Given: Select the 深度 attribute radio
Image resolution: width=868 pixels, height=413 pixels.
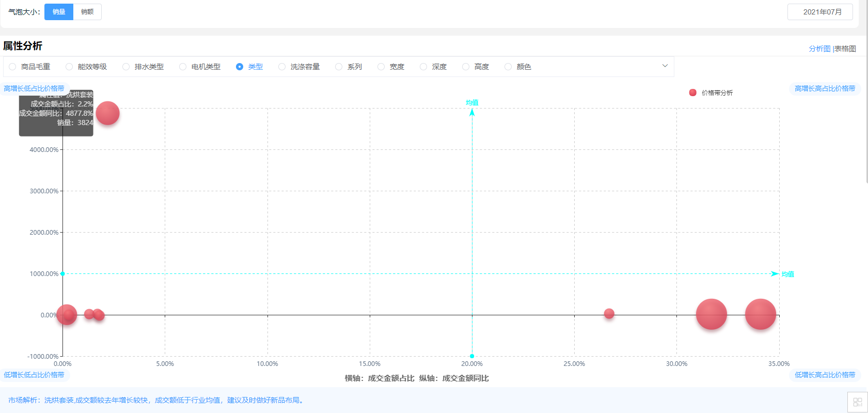Looking at the screenshot, I should pyautogui.click(x=423, y=67).
